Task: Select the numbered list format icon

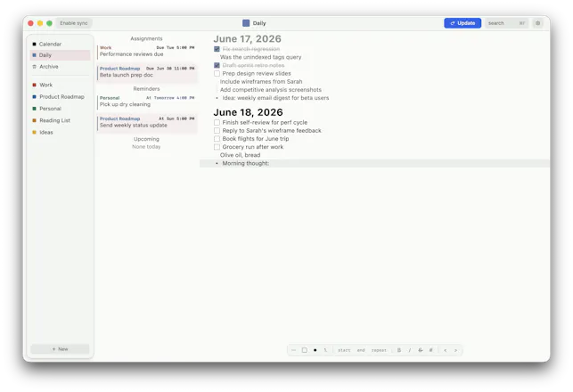Action: pos(325,350)
